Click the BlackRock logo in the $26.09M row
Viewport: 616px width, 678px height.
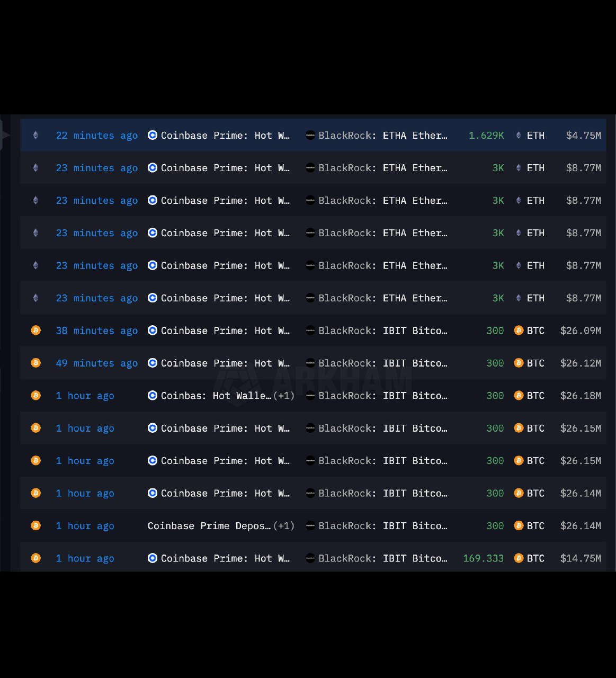coord(310,331)
